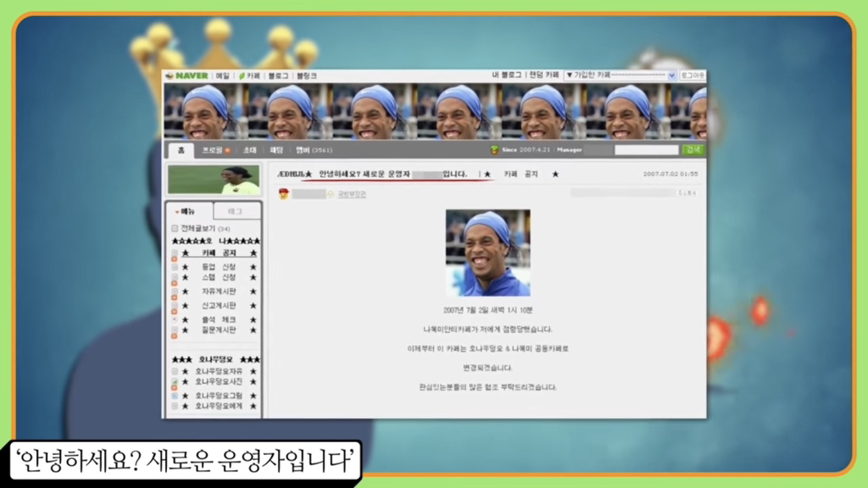Open 카페 with the green leaf icon
Image resolution: width=868 pixels, height=488 pixels.
(x=248, y=75)
